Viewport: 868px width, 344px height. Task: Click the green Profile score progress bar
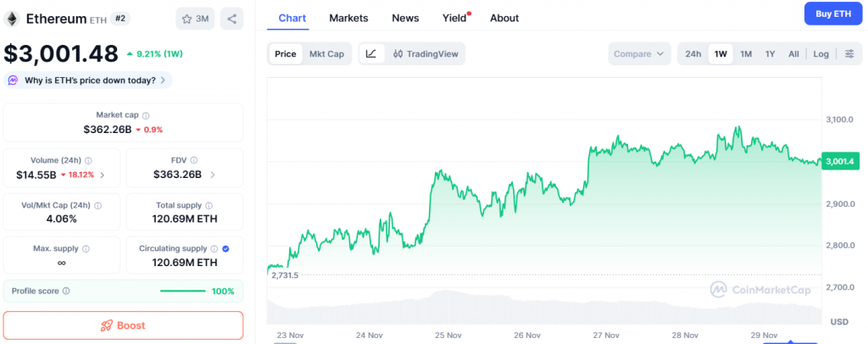183,291
